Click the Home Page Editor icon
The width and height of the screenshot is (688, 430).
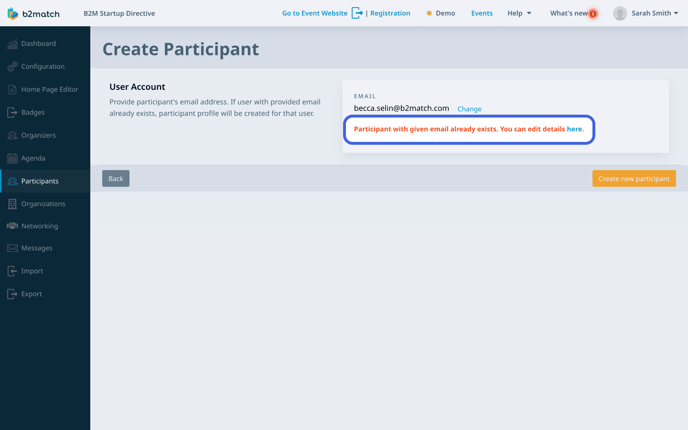(x=12, y=90)
